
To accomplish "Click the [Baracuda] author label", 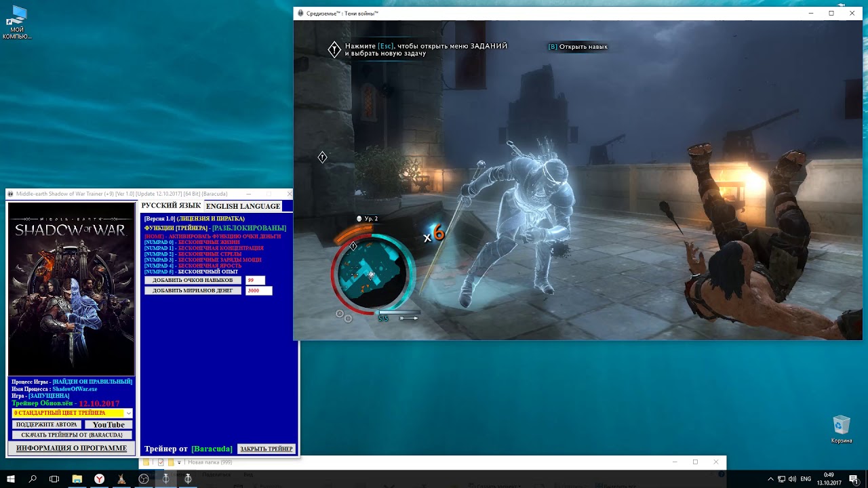I will (212, 449).
